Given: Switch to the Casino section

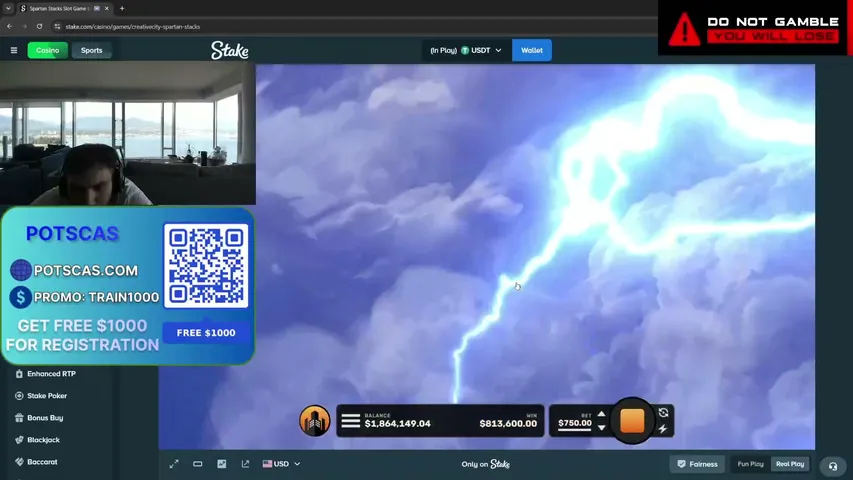Looking at the screenshot, I should [x=48, y=51].
